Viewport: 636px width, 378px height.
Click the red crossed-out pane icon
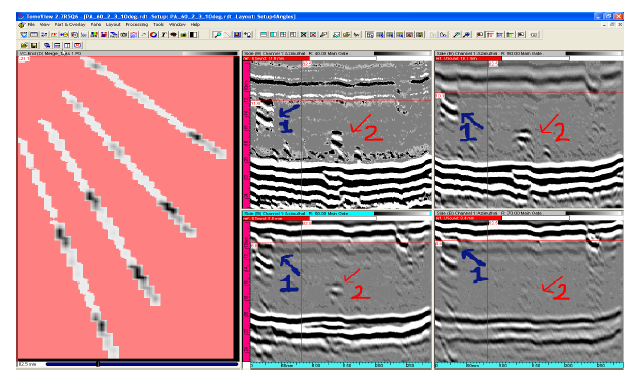(313, 35)
